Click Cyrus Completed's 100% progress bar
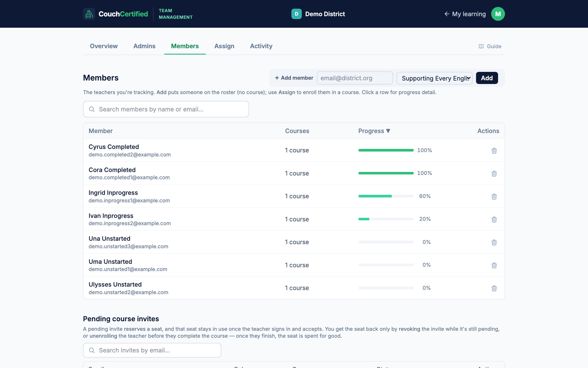This screenshot has width=588, height=368. pos(386,150)
